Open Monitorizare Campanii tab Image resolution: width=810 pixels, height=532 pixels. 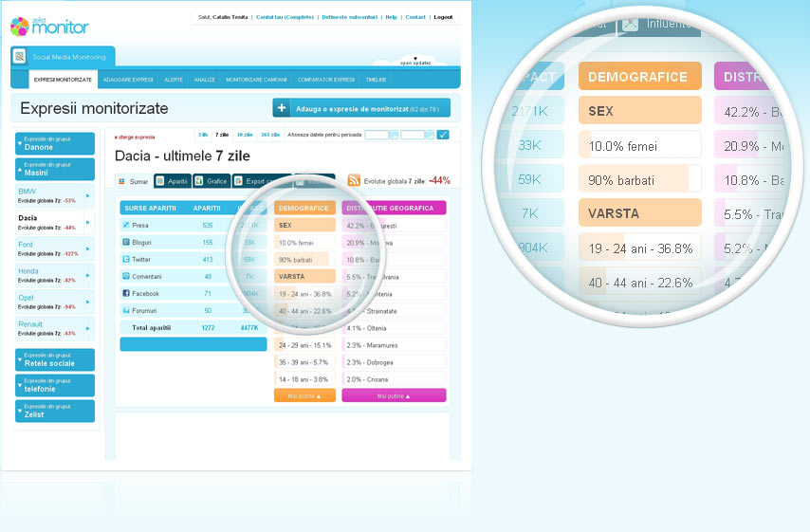point(256,80)
